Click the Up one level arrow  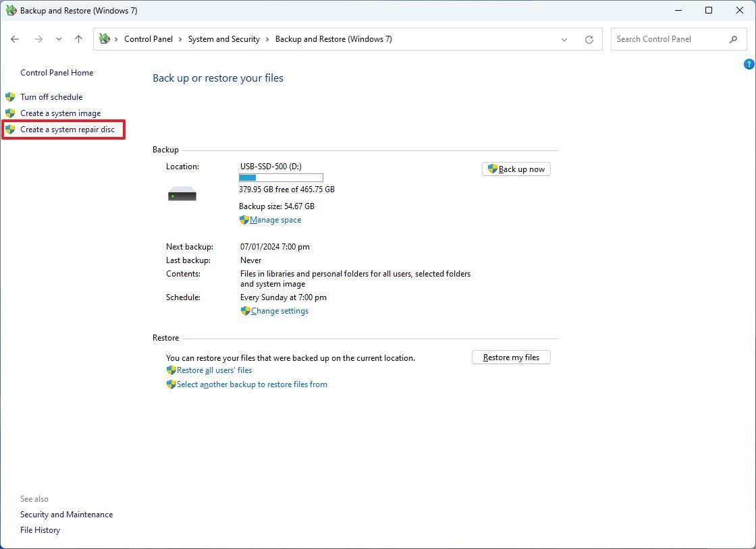78,39
